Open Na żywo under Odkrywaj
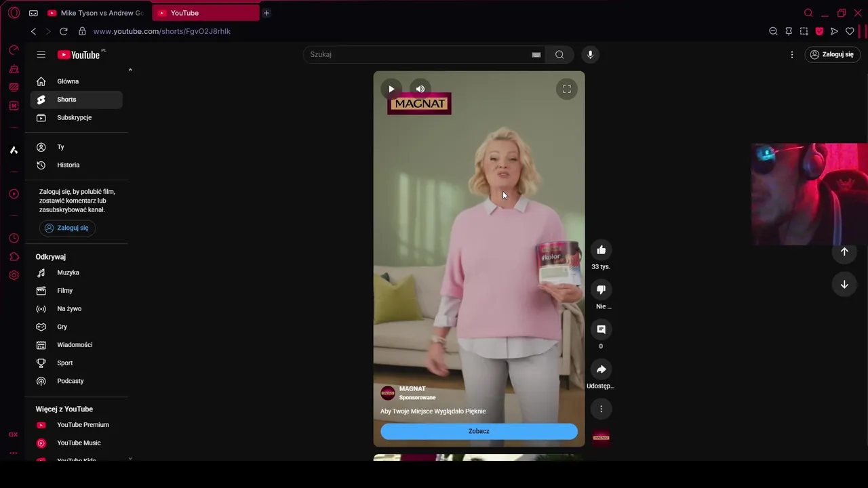The image size is (868, 488). pos(76,309)
